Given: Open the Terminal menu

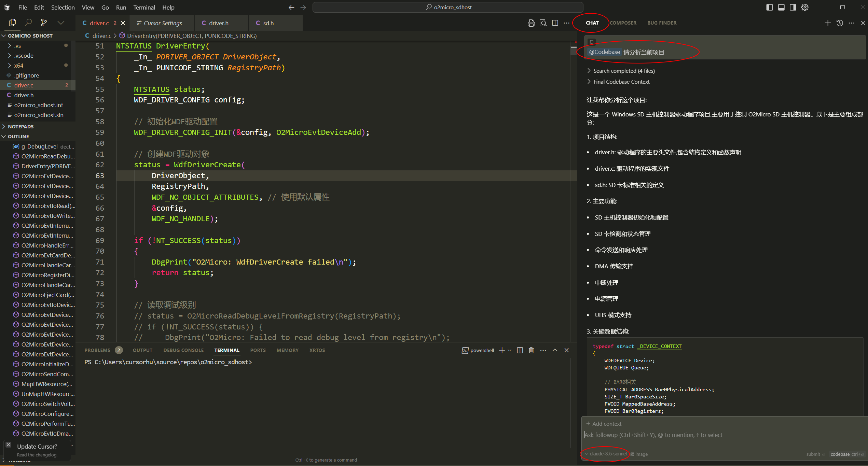Looking at the screenshot, I should point(144,7).
